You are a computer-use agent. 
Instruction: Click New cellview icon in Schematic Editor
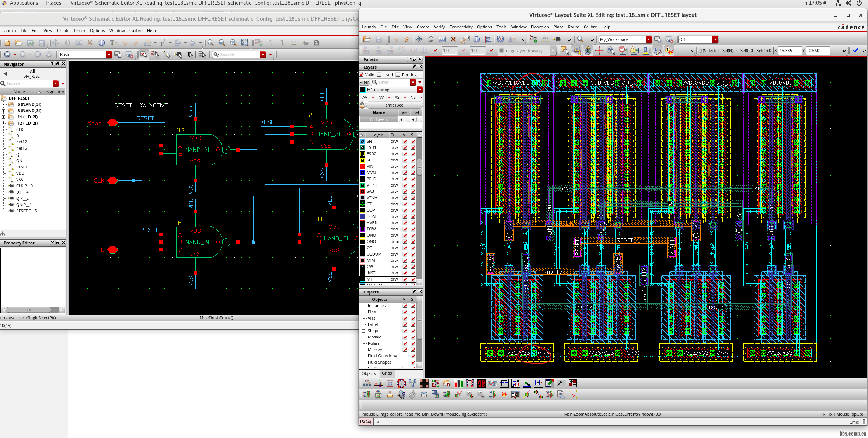pyautogui.click(x=7, y=43)
